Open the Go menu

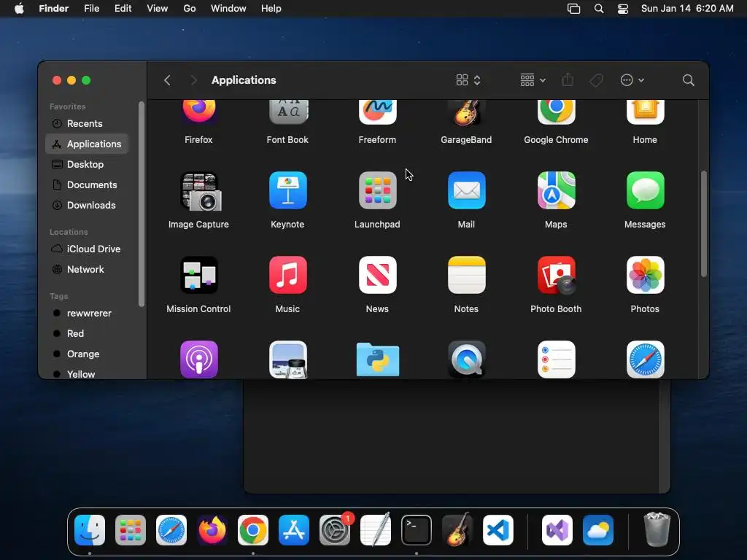point(190,9)
